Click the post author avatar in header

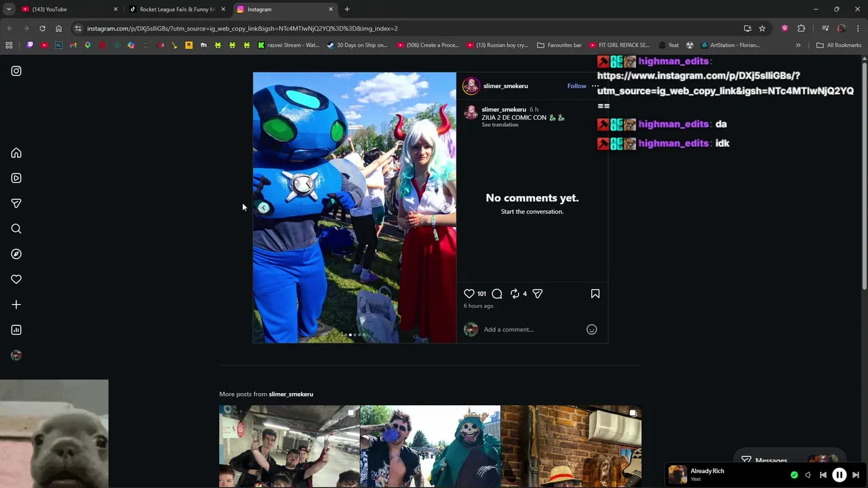pos(471,86)
